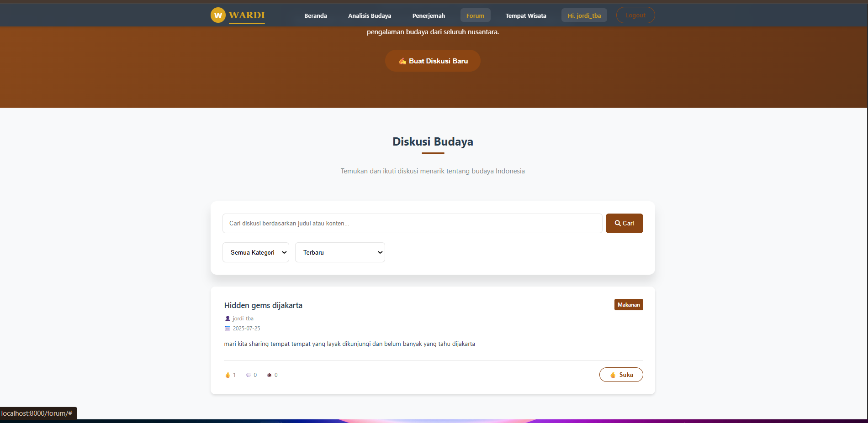Click the calendar icon beside 2025-07-25

pos(228,329)
